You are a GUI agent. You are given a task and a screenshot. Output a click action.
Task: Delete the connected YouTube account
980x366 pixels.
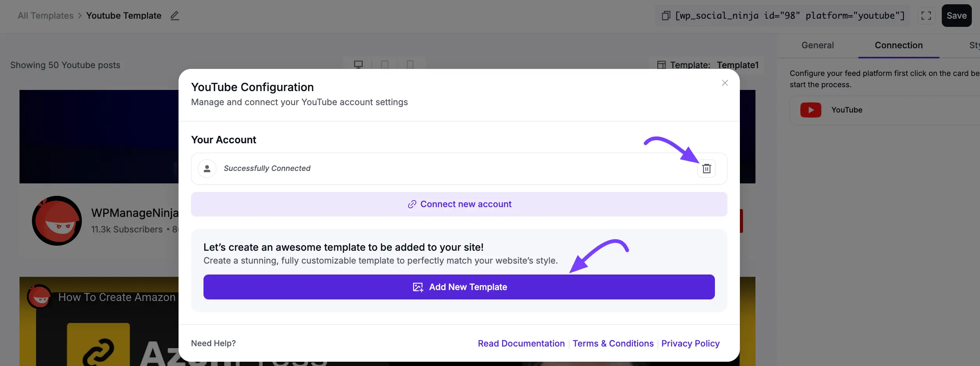(707, 169)
